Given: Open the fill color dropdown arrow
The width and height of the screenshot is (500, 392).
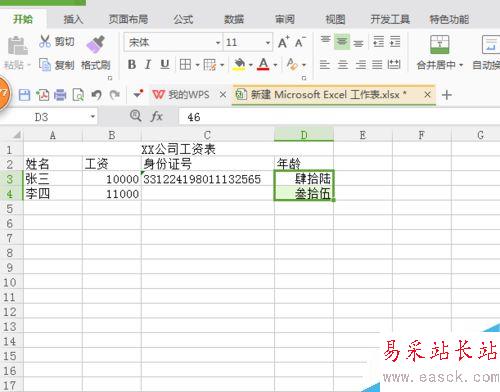Looking at the screenshot, I should 250,65.
